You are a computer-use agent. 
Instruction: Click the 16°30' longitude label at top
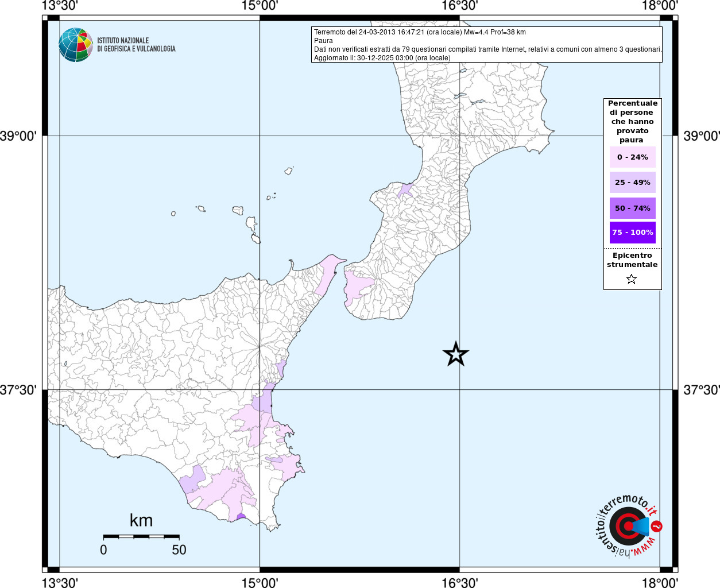click(459, 6)
